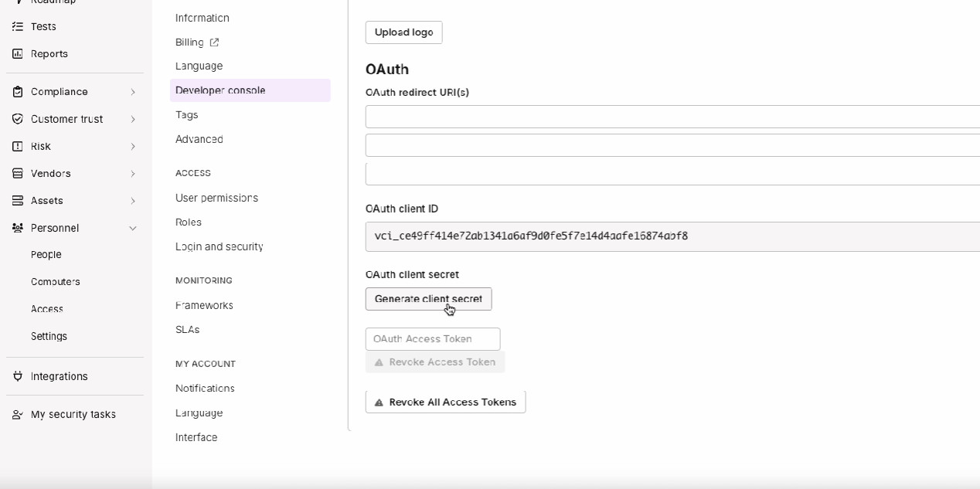Expand the Risk section chevron

133,147
